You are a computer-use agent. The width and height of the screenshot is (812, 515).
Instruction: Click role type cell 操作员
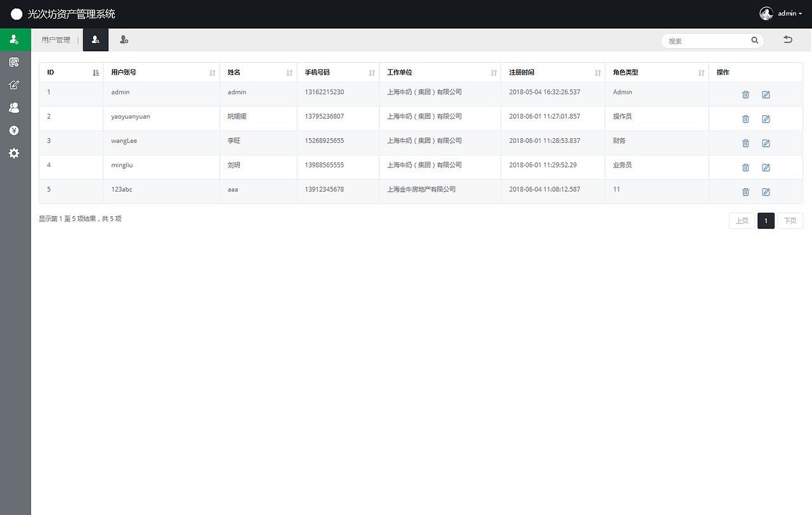tap(622, 117)
